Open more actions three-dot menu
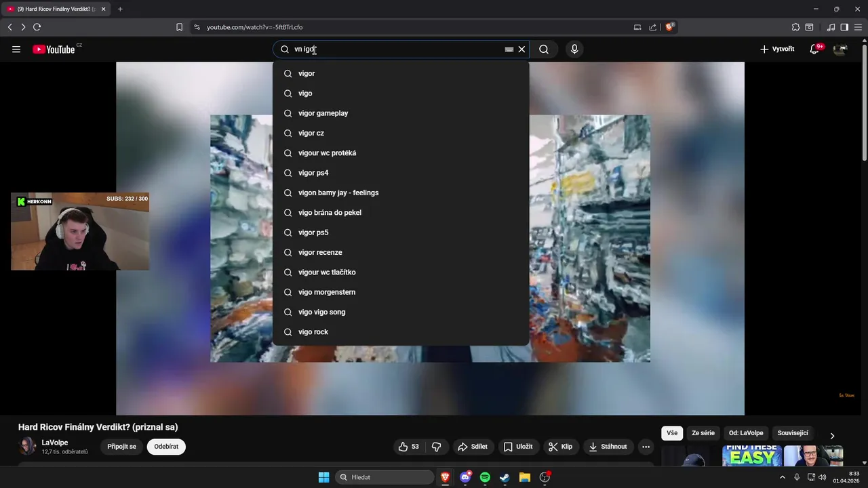Screen dimensions: 868x488 point(646,447)
